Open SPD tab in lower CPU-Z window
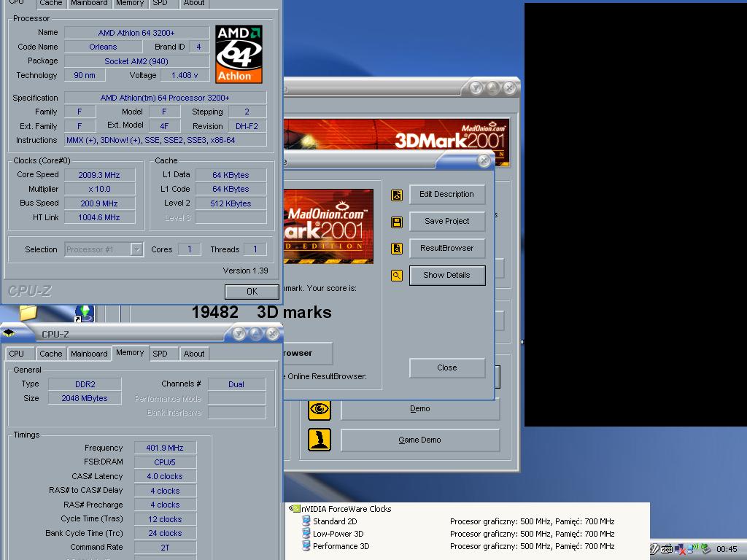This screenshot has width=747, height=560. tap(160, 354)
